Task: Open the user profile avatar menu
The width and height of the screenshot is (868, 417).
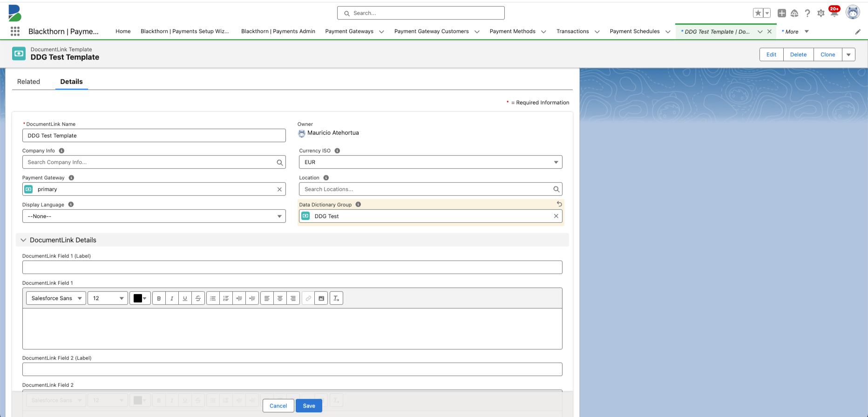Action: (x=853, y=13)
